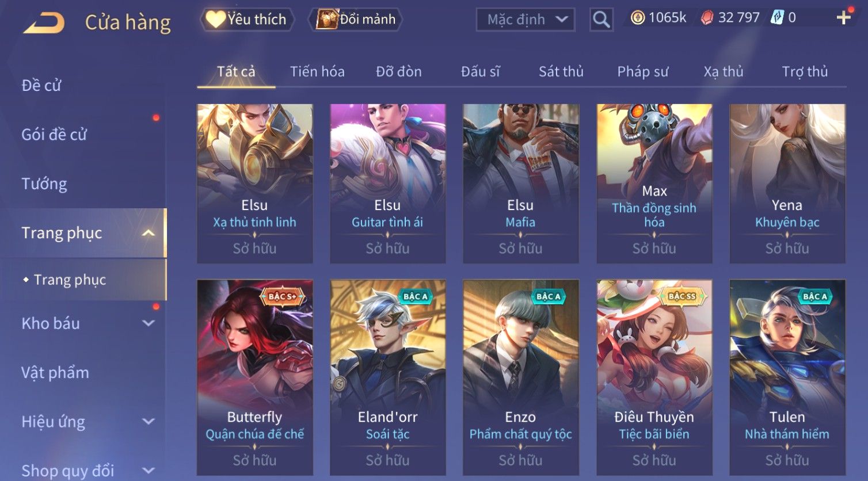Go to Tướng section in sidebar
Image resolution: width=868 pixels, height=481 pixels.
pos(44,184)
